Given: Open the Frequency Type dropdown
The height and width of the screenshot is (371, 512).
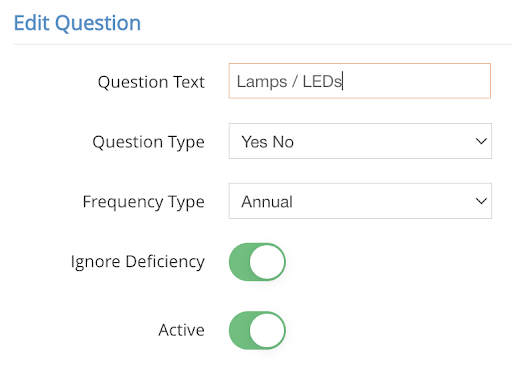Looking at the screenshot, I should [360, 201].
